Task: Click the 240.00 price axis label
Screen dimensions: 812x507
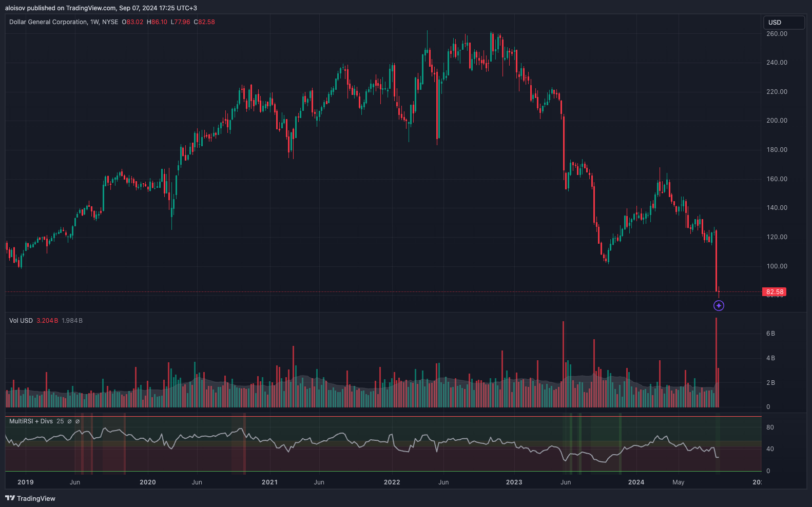Action: 777,63
